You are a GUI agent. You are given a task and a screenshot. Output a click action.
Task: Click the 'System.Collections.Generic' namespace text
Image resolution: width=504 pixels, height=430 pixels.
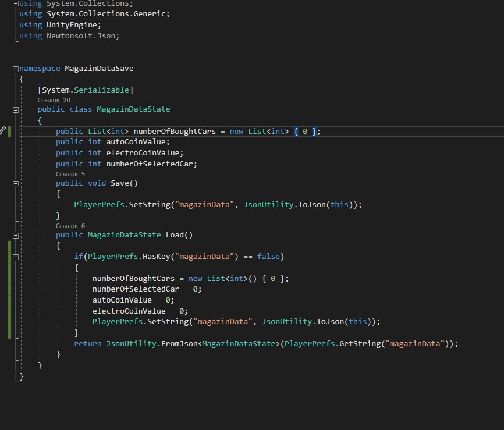pos(106,14)
